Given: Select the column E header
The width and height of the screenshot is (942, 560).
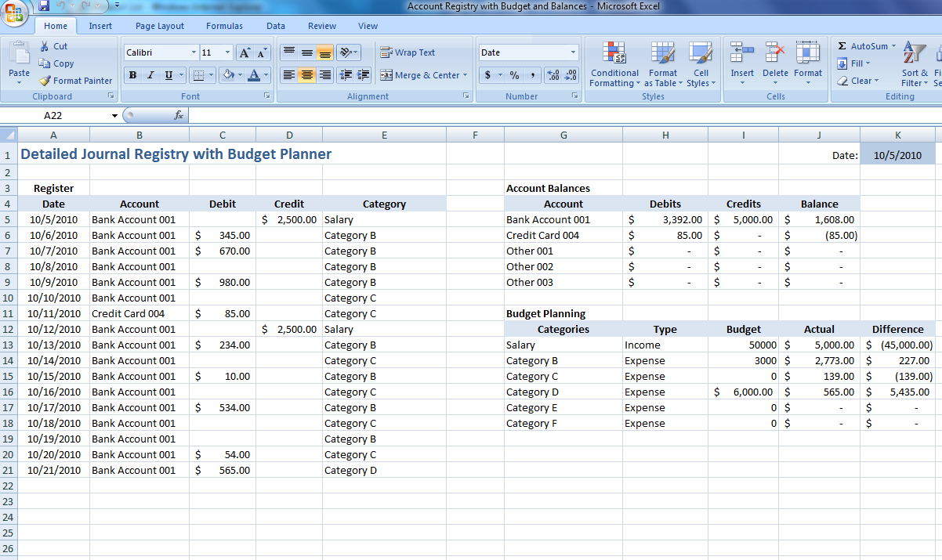Looking at the screenshot, I should click(x=384, y=135).
